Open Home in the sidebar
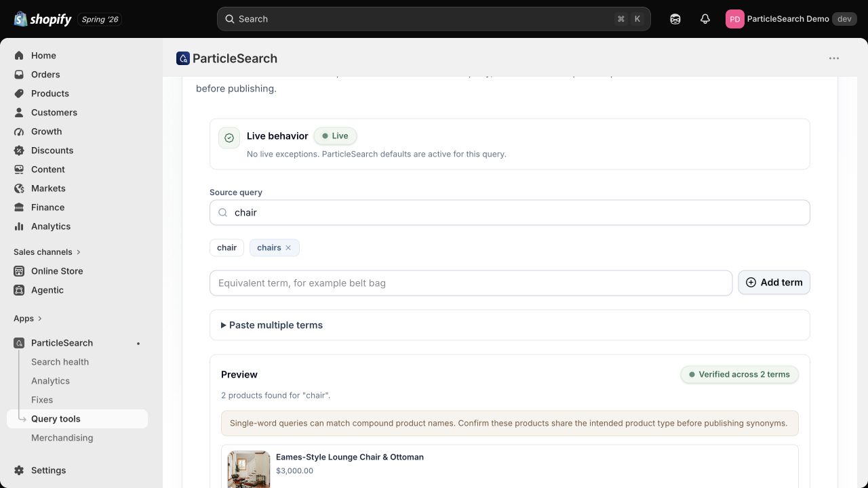The width and height of the screenshot is (868, 488). (43, 56)
